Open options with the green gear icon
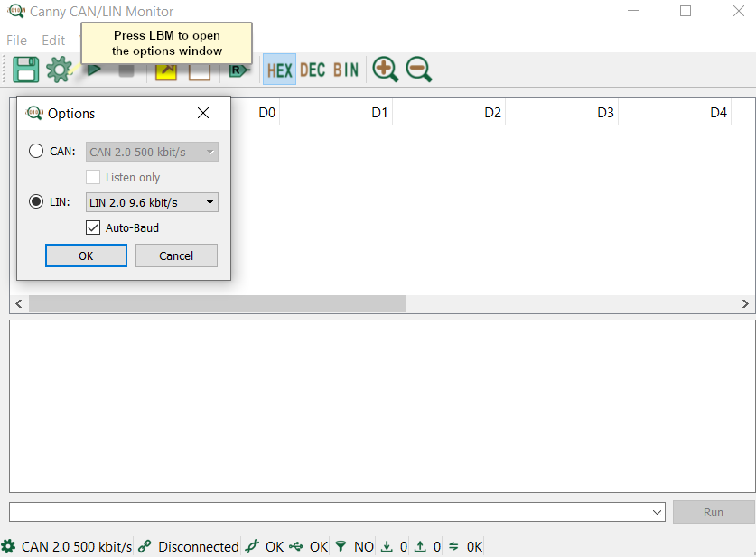 point(59,70)
